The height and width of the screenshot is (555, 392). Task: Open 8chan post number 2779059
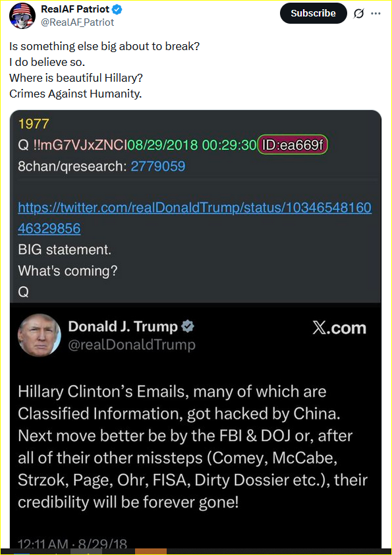tap(158, 166)
